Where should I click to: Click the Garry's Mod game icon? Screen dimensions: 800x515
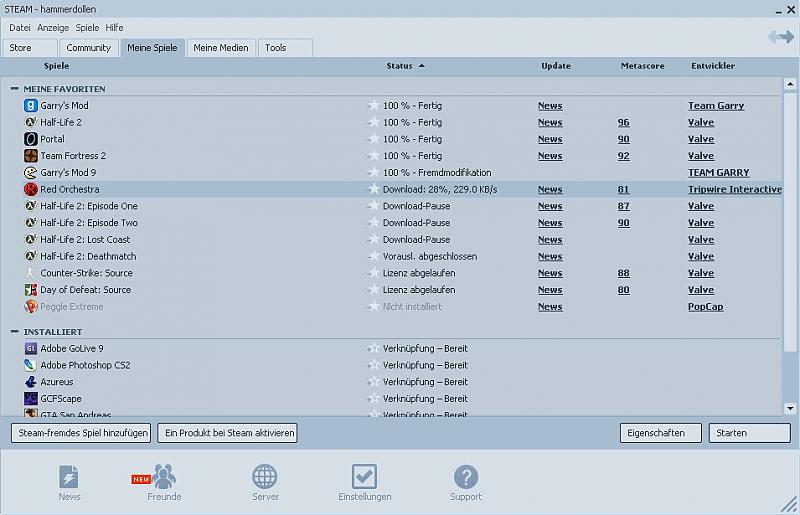(31, 106)
